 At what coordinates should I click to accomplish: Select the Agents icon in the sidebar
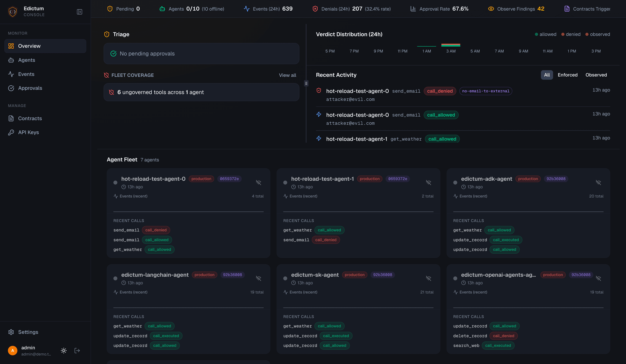click(x=11, y=60)
